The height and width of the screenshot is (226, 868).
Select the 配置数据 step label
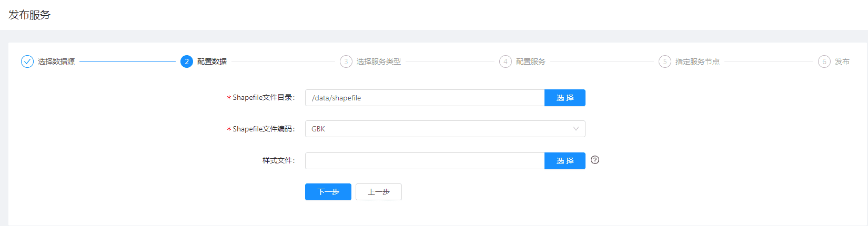pyautogui.click(x=212, y=61)
